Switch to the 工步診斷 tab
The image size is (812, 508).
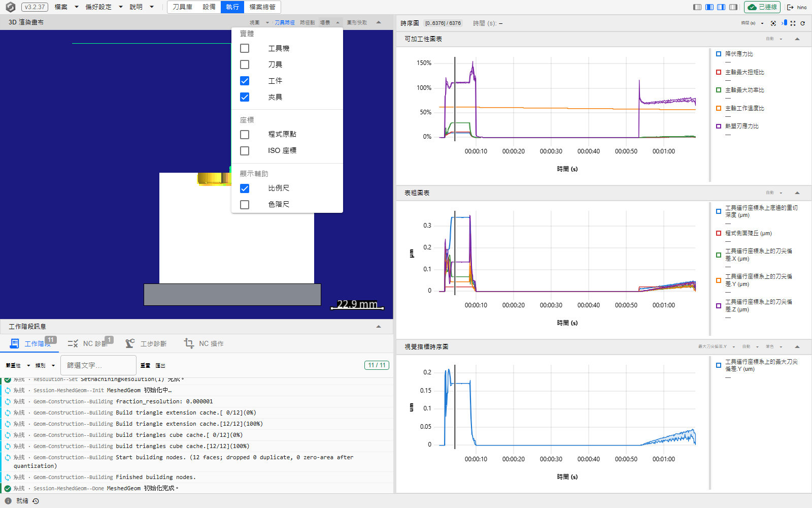pyautogui.click(x=146, y=343)
